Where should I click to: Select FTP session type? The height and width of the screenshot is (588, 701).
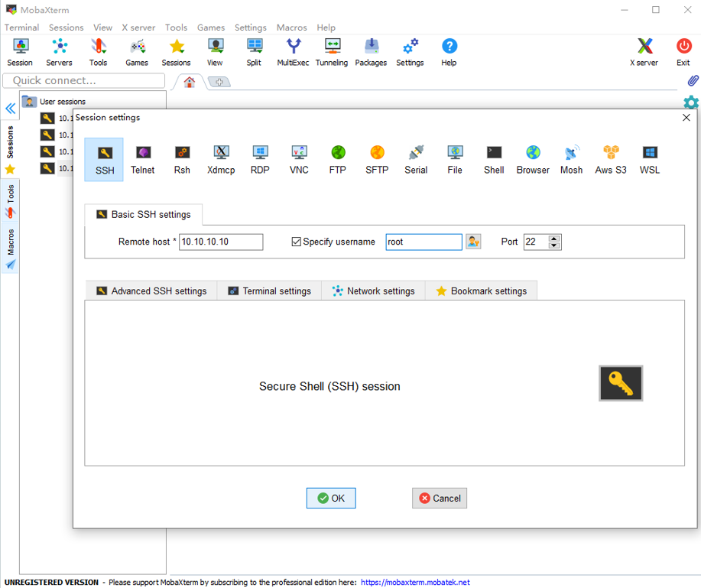click(338, 160)
